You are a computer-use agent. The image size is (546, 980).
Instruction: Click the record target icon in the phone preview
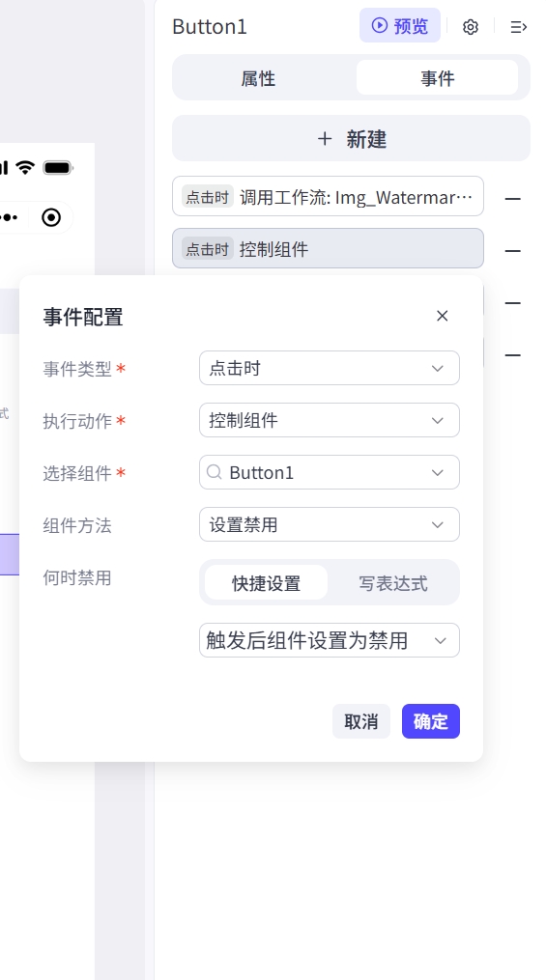click(51, 217)
